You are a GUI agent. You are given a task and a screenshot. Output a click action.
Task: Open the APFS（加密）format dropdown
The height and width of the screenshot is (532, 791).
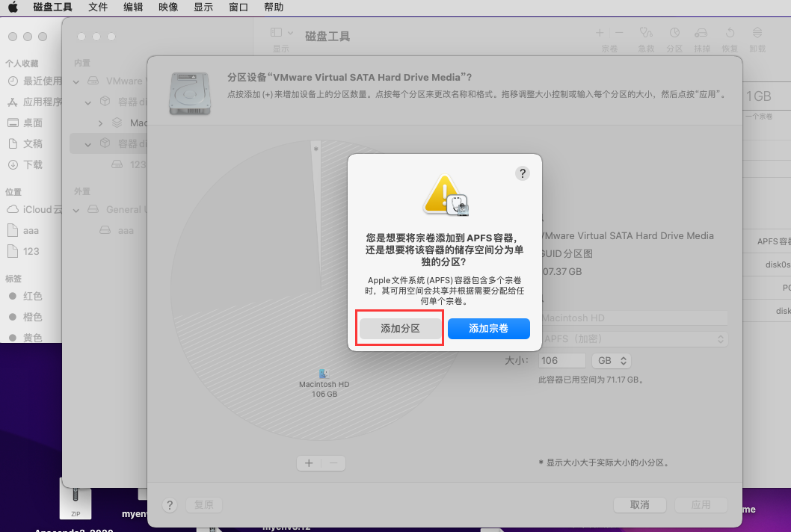(633, 339)
